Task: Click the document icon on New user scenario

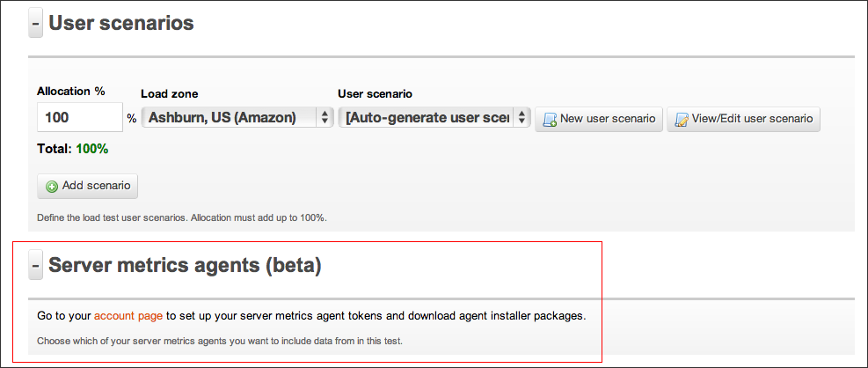Action: click(x=550, y=120)
